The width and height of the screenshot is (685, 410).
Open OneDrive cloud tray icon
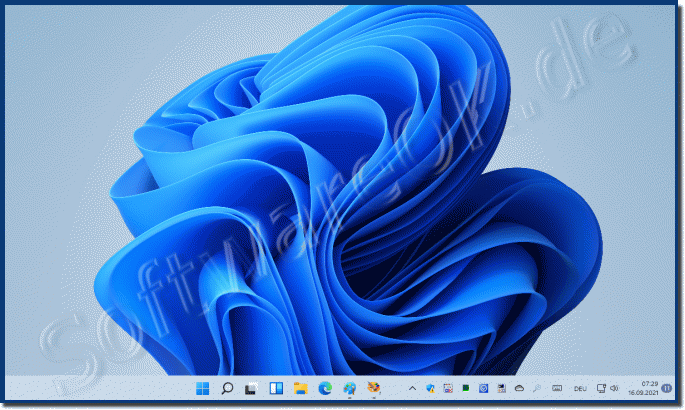519,388
